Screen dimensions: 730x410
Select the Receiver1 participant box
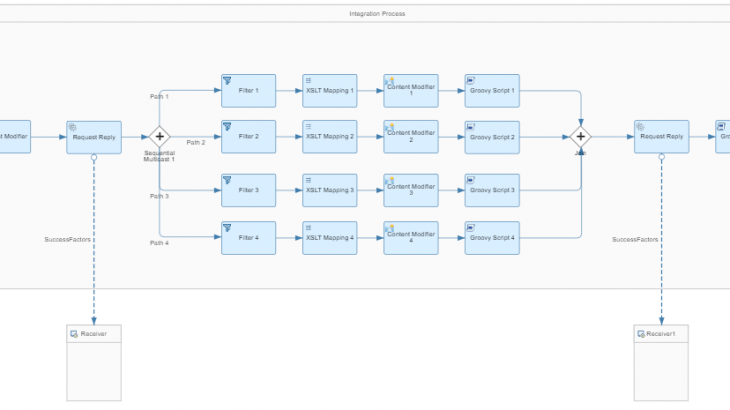click(x=661, y=363)
